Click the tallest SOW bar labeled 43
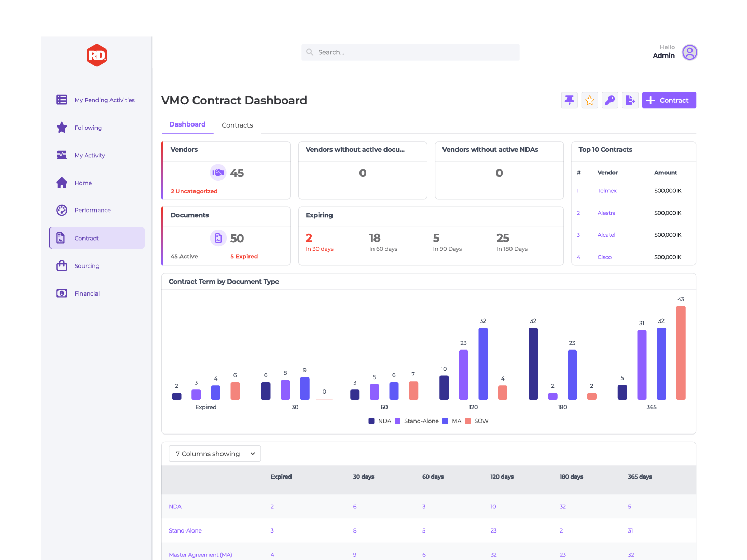 (681, 353)
